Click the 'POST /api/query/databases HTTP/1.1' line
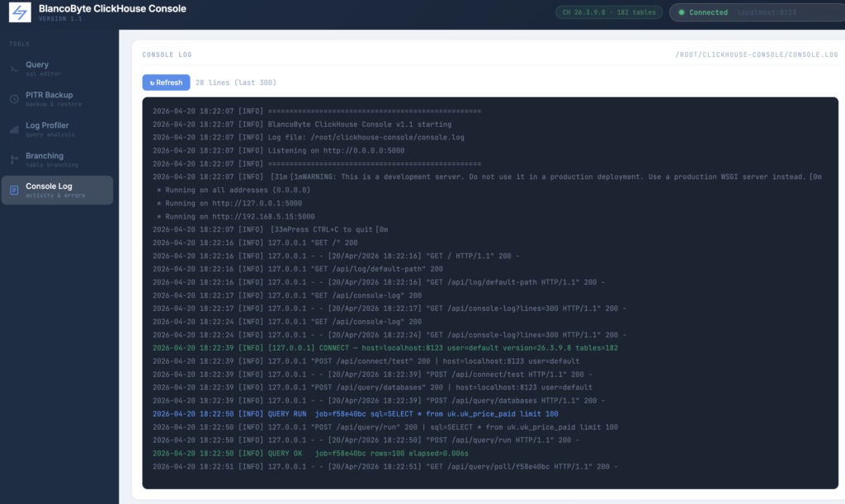Viewport: 845px width, 504px height. pyautogui.click(x=379, y=401)
